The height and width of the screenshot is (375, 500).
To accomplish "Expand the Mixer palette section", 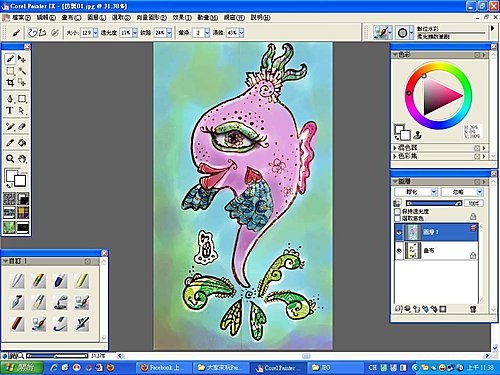I will 395,148.
